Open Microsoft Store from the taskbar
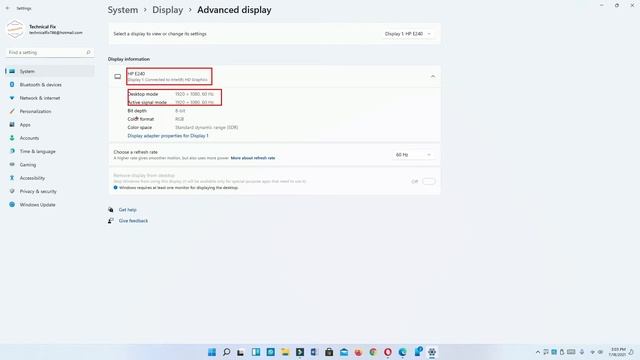Screen dimensions: 640x360 (x=329, y=352)
